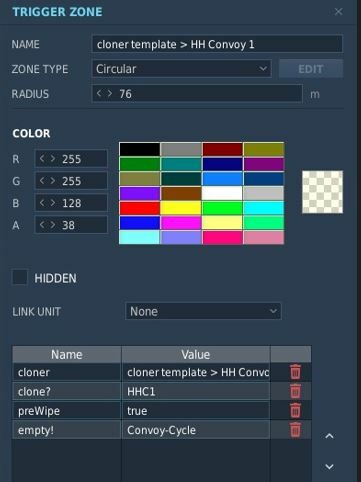This screenshot has height=482, width=361.
Task: Click the G value field showing 255
Action: tap(71, 181)
